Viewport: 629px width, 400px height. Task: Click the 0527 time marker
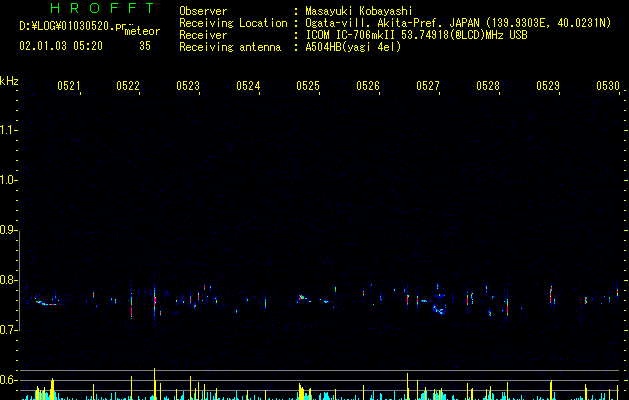click(x=428, y=86)
